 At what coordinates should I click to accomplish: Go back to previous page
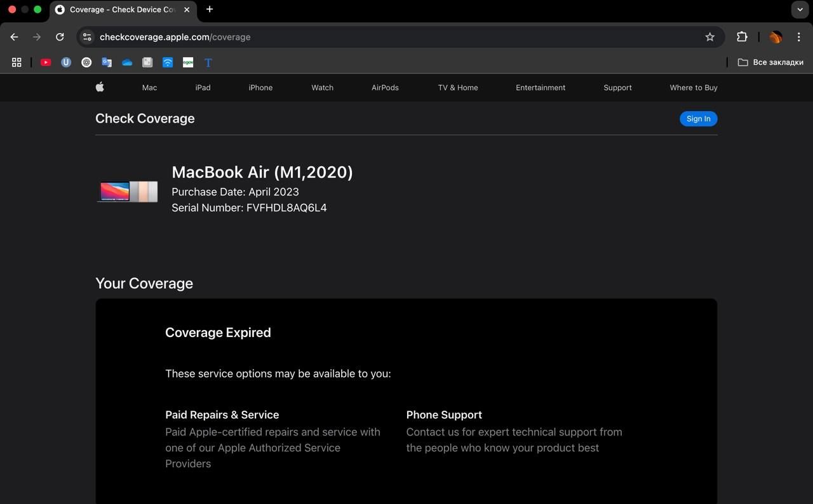(14, 37)
